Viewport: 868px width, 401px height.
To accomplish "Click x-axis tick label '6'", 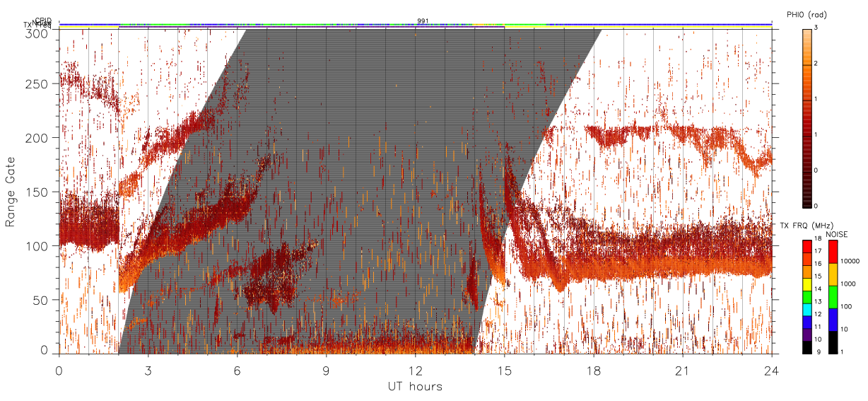I will (237, 371).
